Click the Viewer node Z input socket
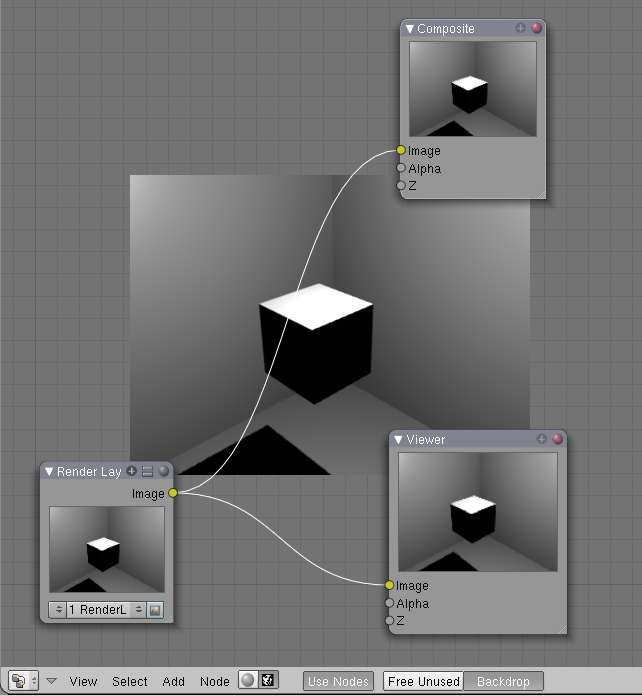The image size is (642, 696). pyautogui.click(x=389, y=620)
